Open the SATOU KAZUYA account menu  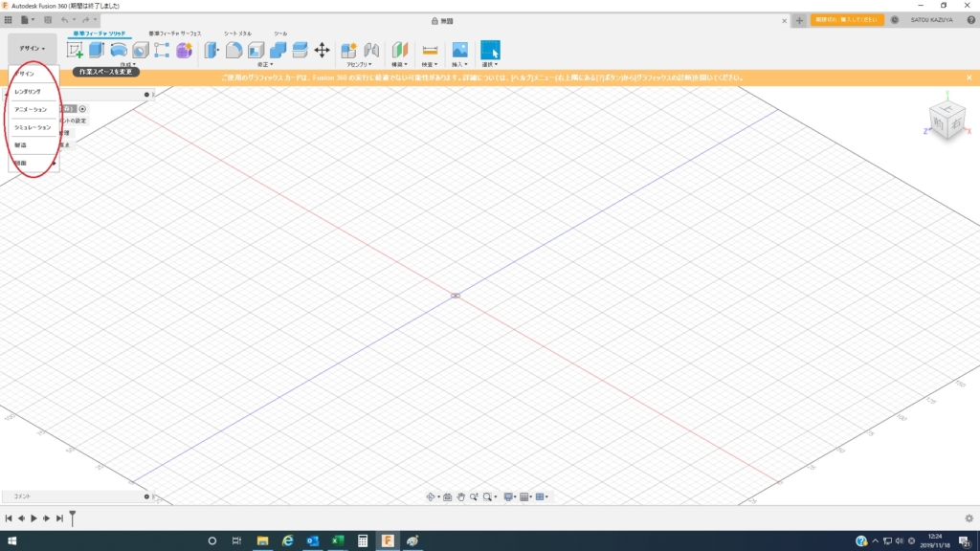pyautogui.click(x=931, y=20)
